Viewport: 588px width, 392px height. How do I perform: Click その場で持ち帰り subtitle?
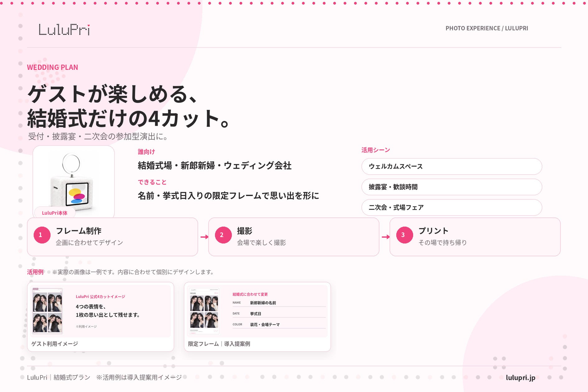443,243
